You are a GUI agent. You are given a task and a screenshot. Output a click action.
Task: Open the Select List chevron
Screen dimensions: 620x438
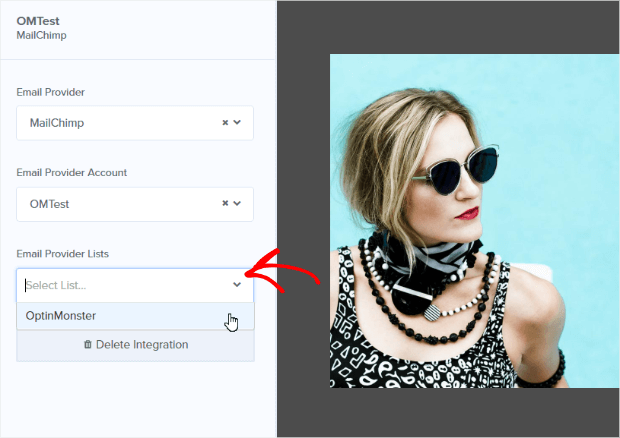pyautogui.click(x=237, y=285)
